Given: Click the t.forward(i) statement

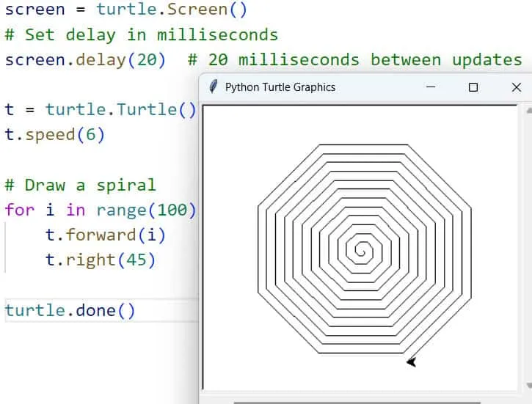Looking at the screenshot, I should click(106, 235).
